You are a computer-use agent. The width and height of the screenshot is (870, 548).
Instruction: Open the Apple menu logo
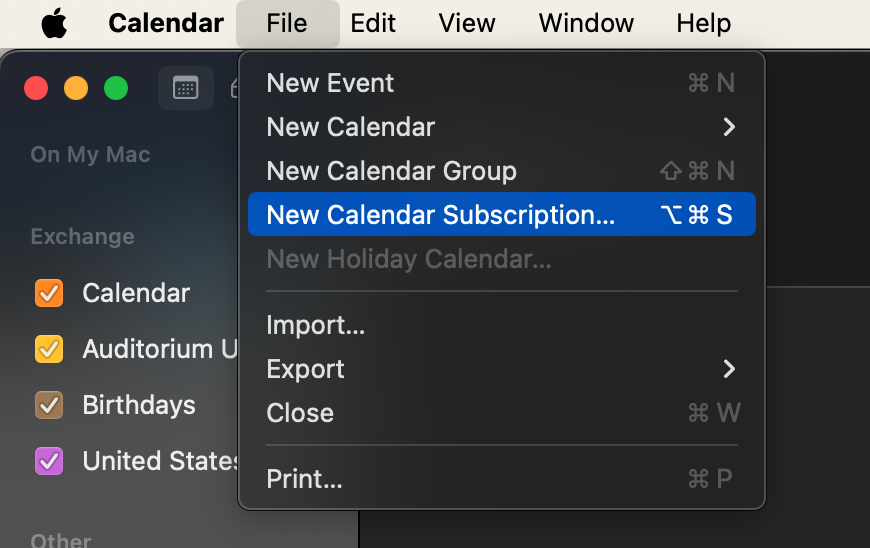tap(54, 23)
